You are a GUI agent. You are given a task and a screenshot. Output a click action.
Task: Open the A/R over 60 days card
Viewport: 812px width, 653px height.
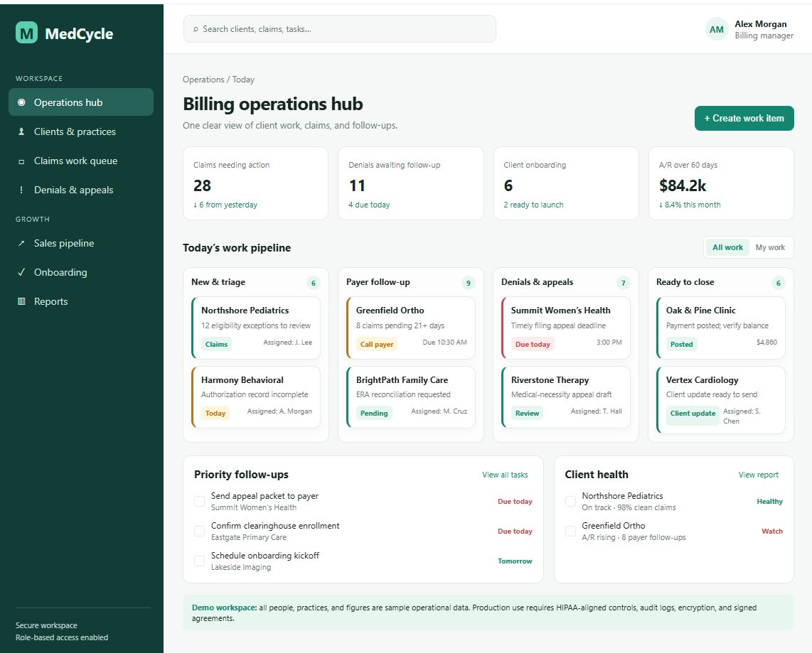[x=722, y=183]
